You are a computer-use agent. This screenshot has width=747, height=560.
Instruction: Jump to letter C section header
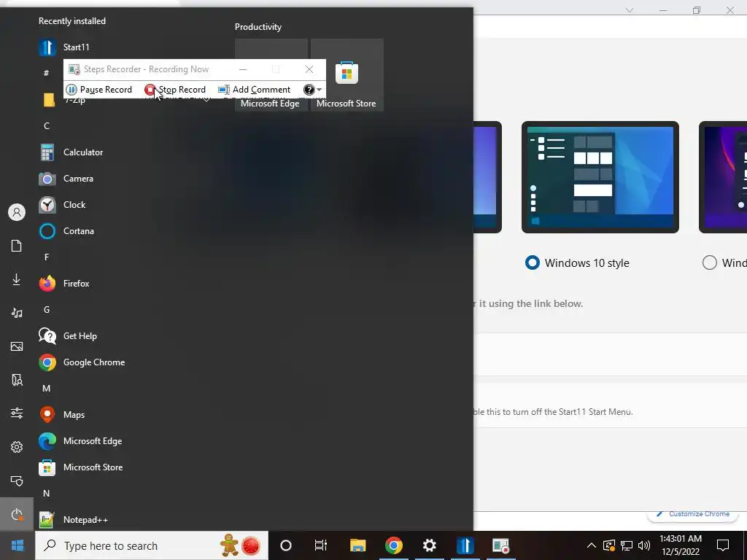click(x=47, y=126)
